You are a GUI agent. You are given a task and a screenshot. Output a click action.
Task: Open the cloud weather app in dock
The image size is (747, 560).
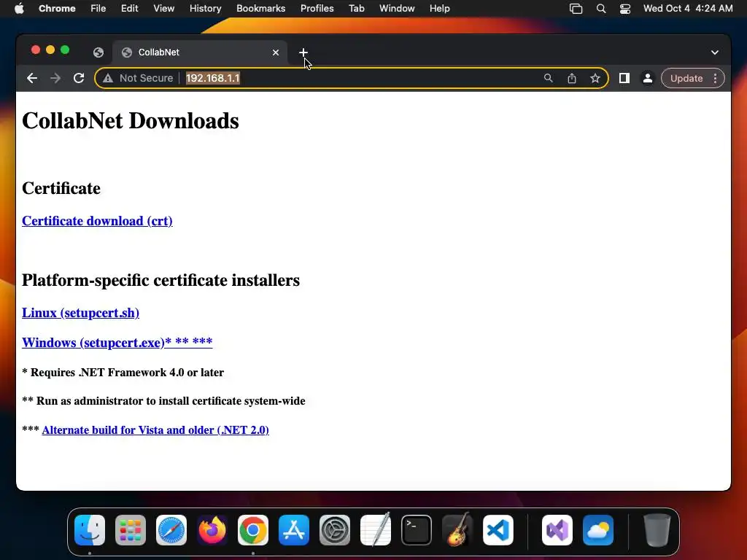click(x=598, y=530)
